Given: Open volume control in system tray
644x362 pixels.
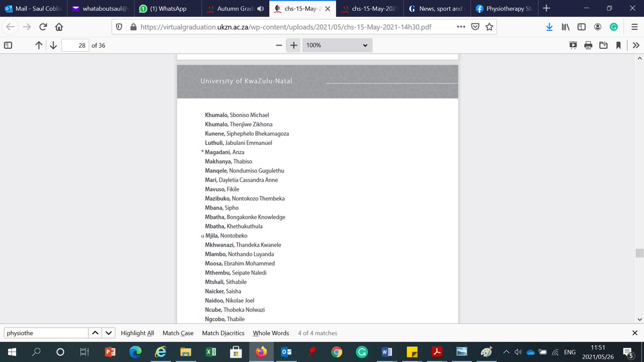Looking at the screenshot, I should (x=518, y=352).
